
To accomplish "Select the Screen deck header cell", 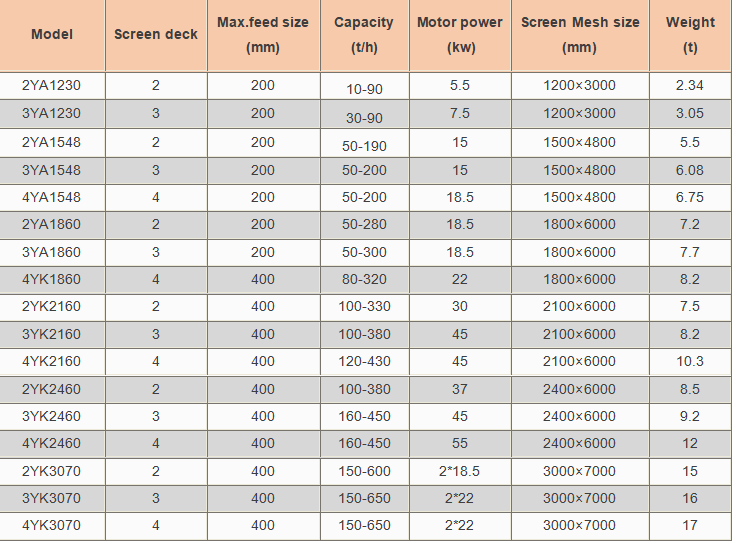I will (156, 35).
